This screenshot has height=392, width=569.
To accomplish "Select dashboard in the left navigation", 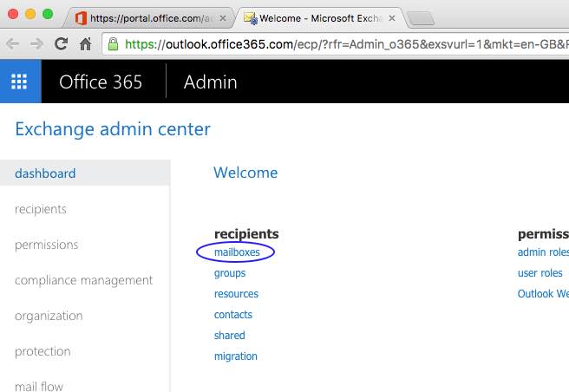I will [x=85, y=173].
